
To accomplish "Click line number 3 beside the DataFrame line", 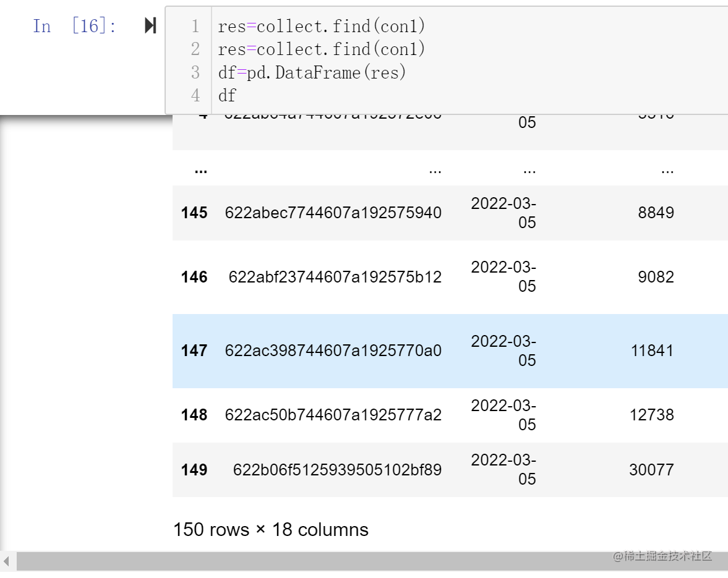I will point(195,72).
